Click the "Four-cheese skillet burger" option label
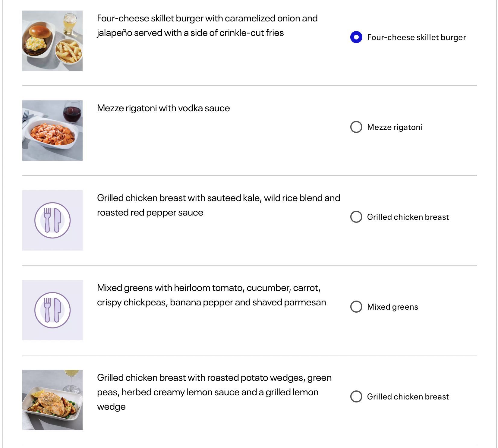The image size is (498, 448). (416, 37)
